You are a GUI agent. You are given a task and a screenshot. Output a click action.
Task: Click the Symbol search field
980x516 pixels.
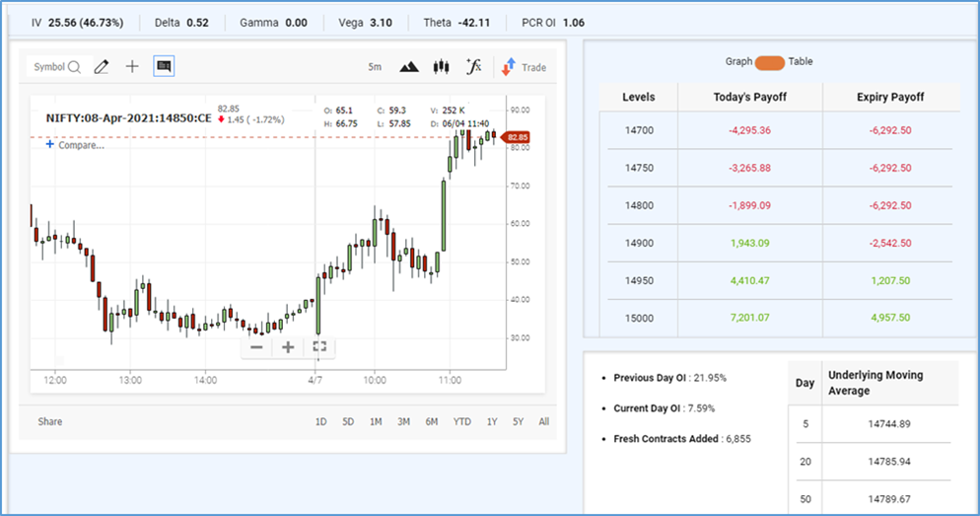pyautogui.click(x=57, y=67)
